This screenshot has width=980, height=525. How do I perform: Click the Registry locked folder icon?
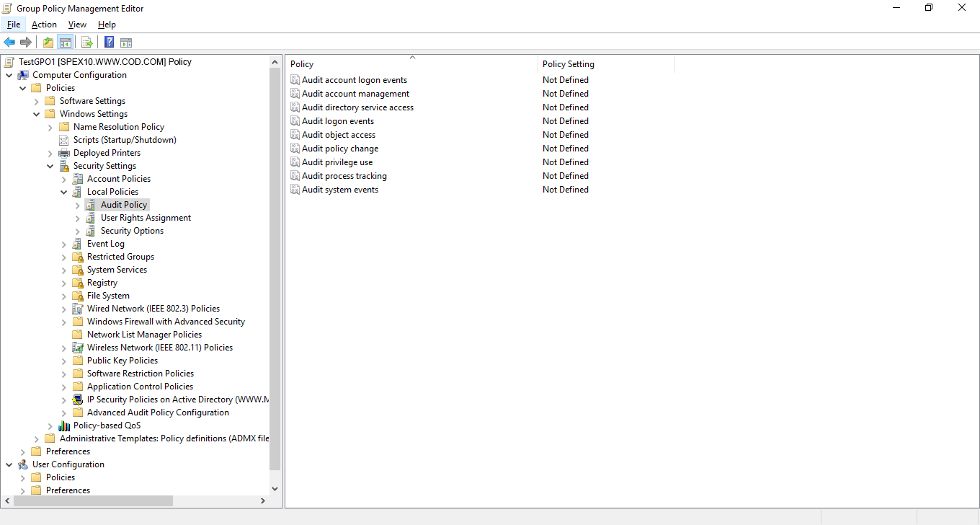click(x=78, y=283)
